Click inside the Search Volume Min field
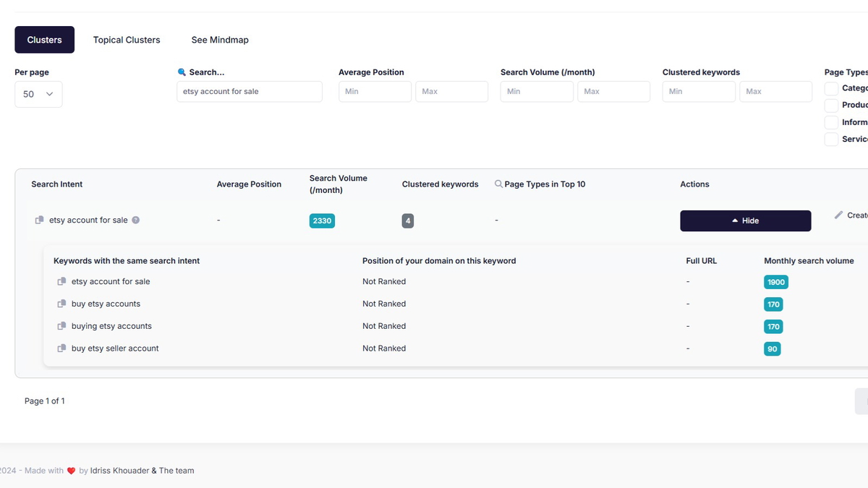868x488 pixels. coord(536,91)
